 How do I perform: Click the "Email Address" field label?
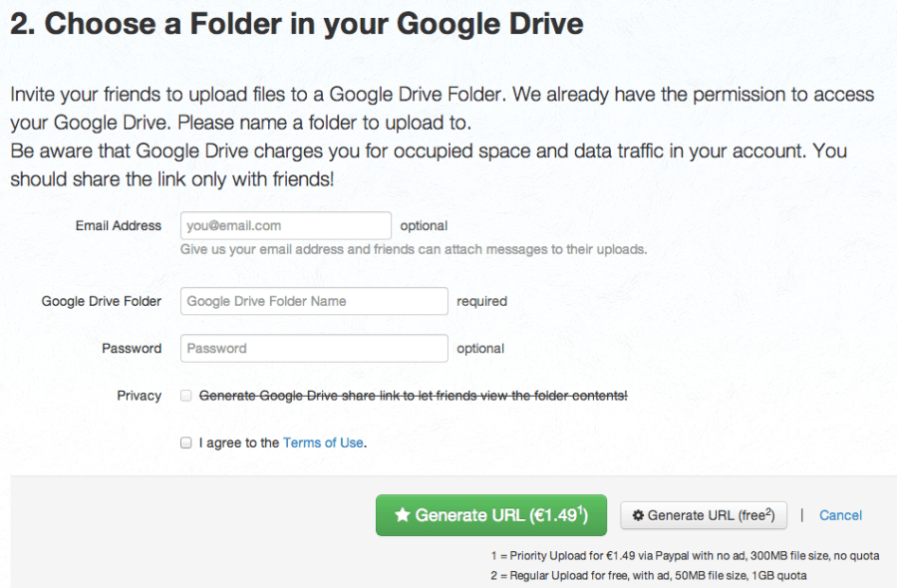pos(118,225)
